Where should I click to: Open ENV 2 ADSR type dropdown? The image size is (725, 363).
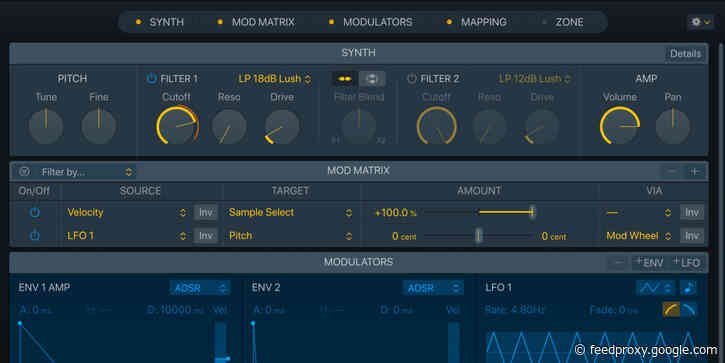pyautogui.click(x=433, y=288)
